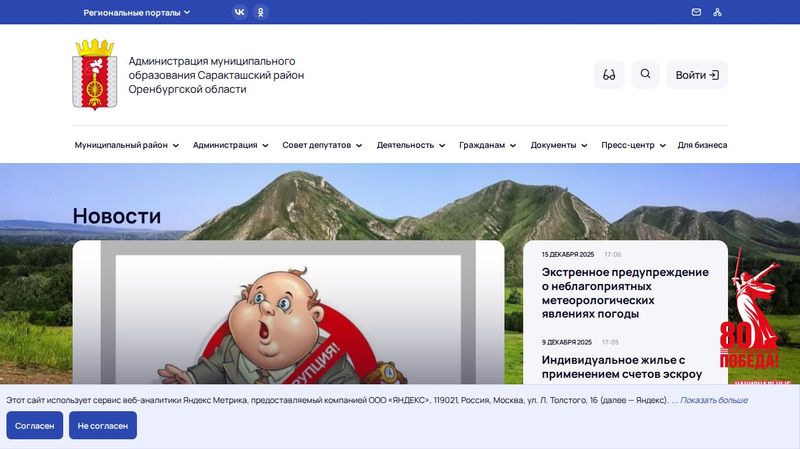
Task: Open the Гражданам menu item
Action: [x=487, y=145]
